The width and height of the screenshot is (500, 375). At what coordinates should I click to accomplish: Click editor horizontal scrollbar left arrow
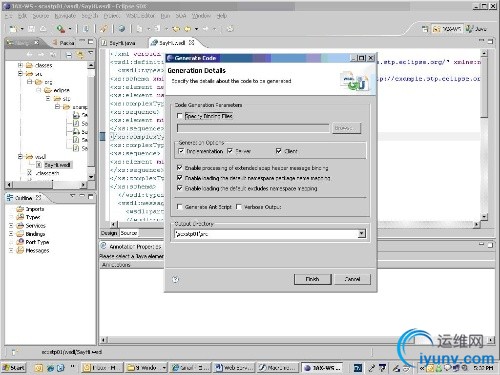pos(114,225)
